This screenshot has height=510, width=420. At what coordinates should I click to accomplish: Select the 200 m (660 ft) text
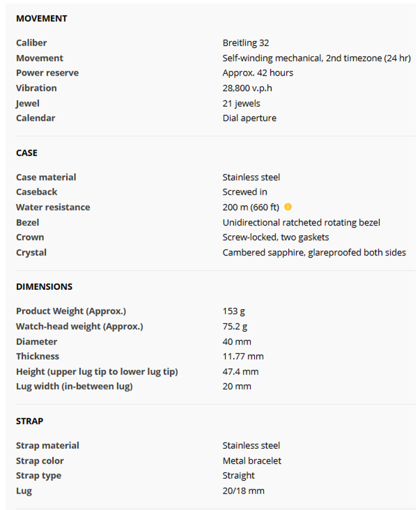(x=250, y=207)
